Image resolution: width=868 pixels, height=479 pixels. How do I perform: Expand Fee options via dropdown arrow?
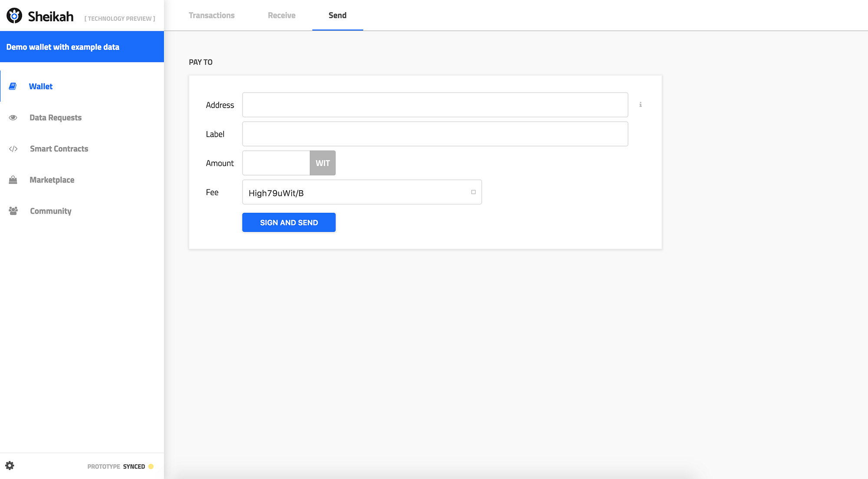473,192
